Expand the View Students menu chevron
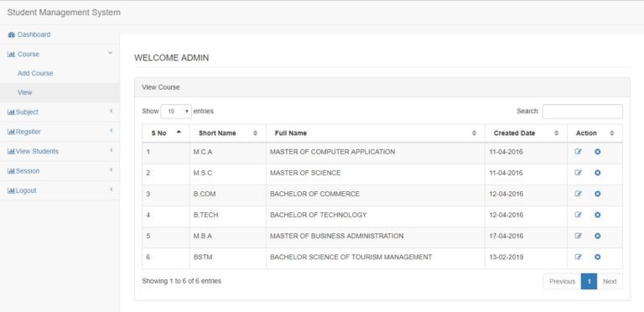644x312 pixels. tap(111, 151)
